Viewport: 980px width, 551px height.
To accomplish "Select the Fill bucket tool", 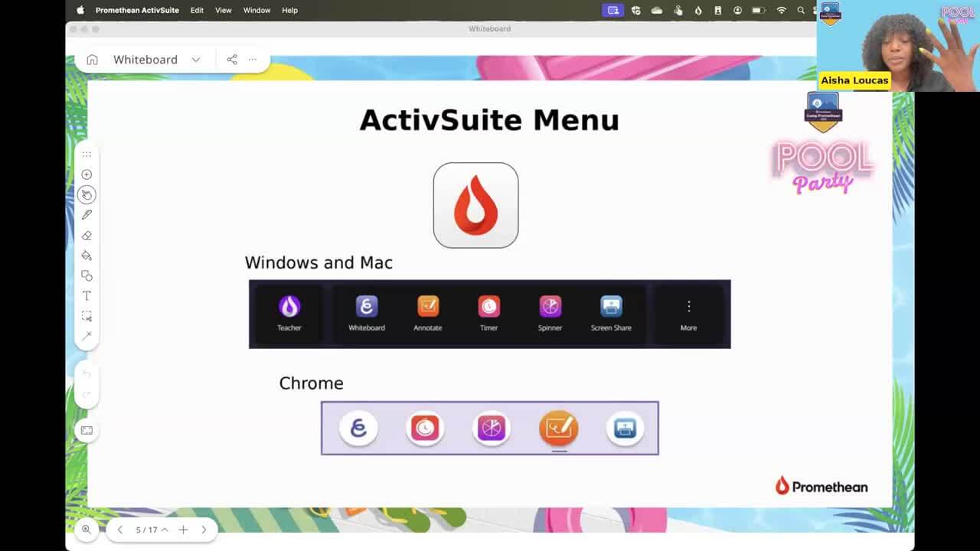I will pos(87,256).
